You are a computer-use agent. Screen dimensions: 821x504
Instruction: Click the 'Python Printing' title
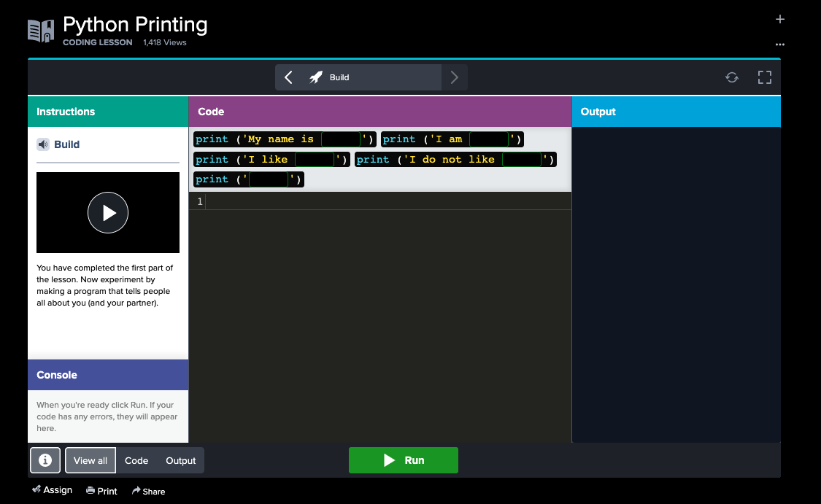point(135,25)
